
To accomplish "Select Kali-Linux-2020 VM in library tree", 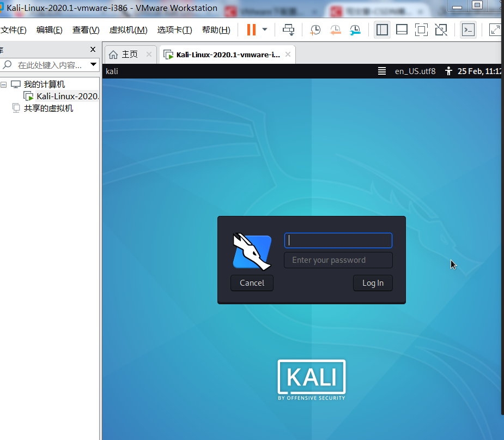I will tap(67, 96).
